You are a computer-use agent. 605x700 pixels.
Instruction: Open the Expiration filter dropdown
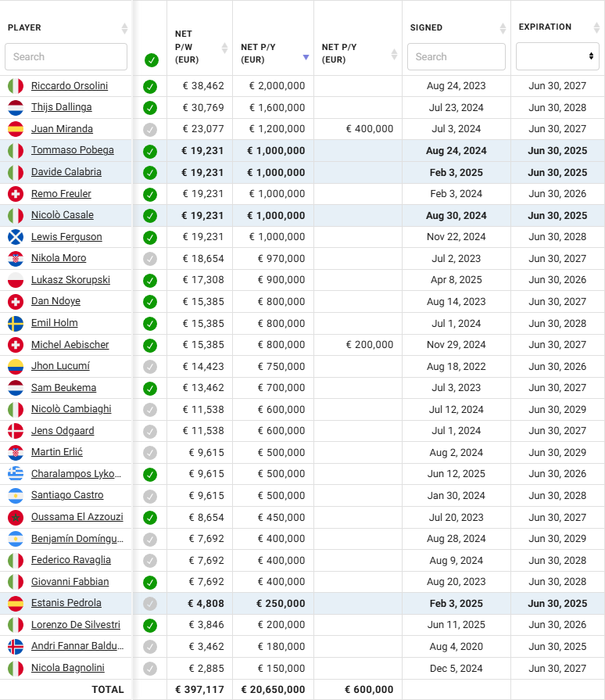pos(557,56)
